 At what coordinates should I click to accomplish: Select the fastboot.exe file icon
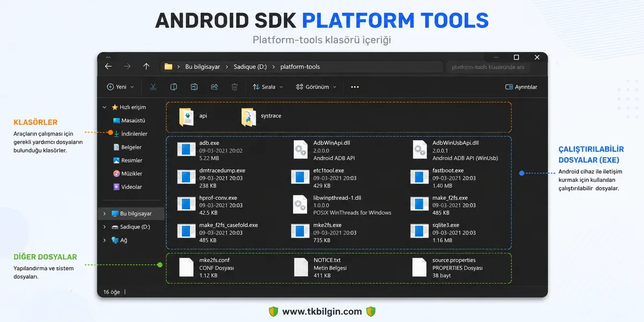click(420, 178)
